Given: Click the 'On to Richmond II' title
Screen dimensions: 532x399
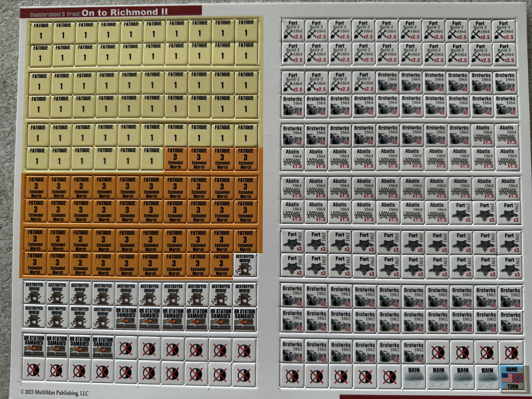Looking at the screenshot, I should (124, 12).
